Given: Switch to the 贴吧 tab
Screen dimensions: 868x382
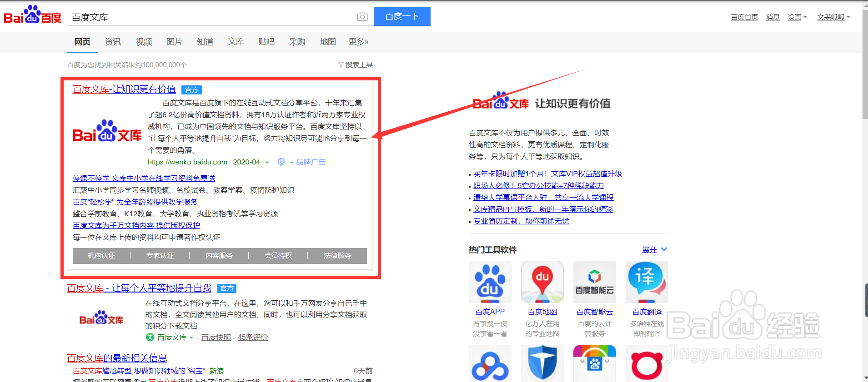Looking at the screenshot, I should point(266,42).
